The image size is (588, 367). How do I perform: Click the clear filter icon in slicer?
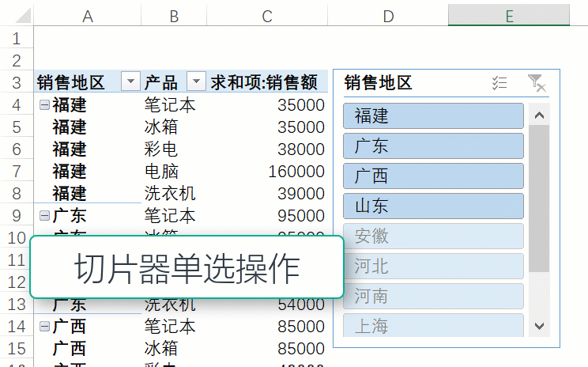pyautogui.click(x=536, y=83)
